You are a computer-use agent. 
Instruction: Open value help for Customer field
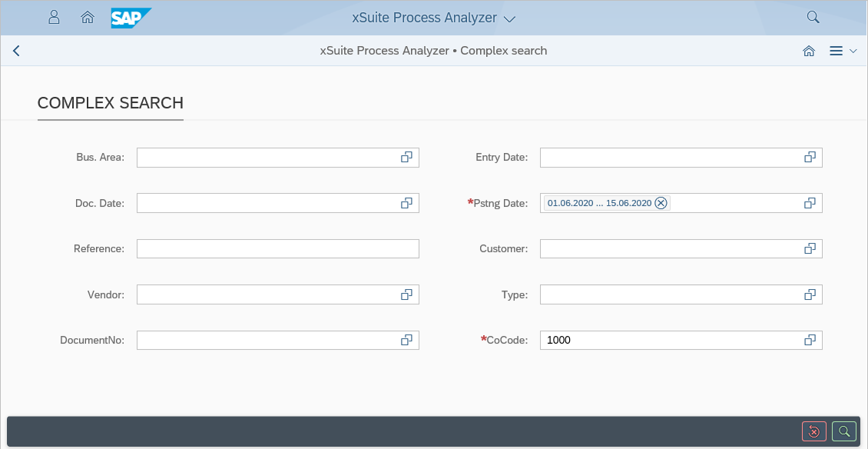[x=810, y=248]
